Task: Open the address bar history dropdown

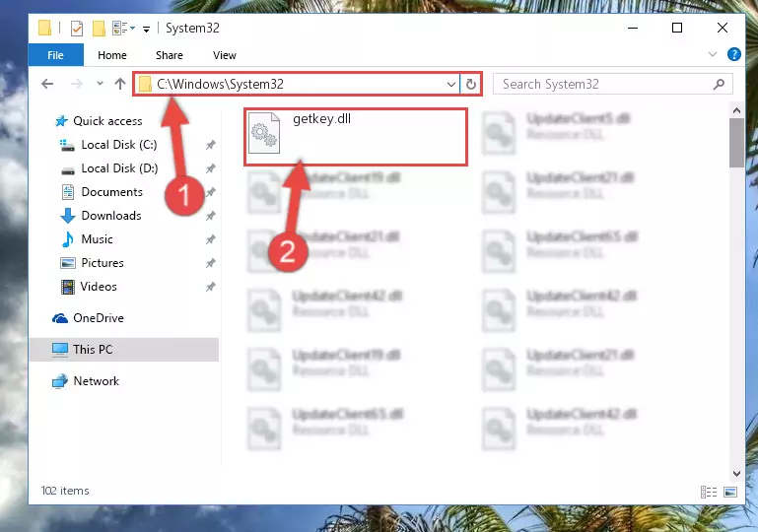Action: point(451,85)
